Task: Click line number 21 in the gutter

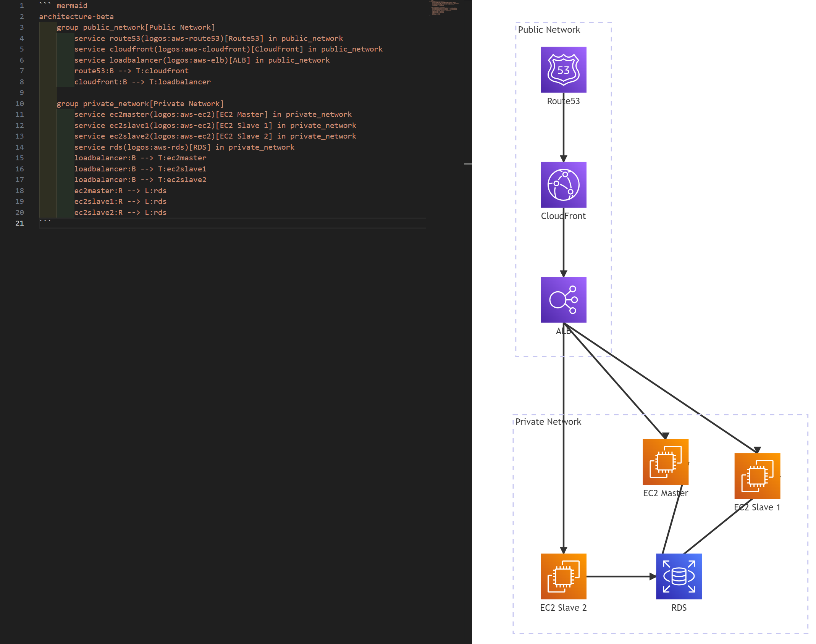Action: [19, 223]
